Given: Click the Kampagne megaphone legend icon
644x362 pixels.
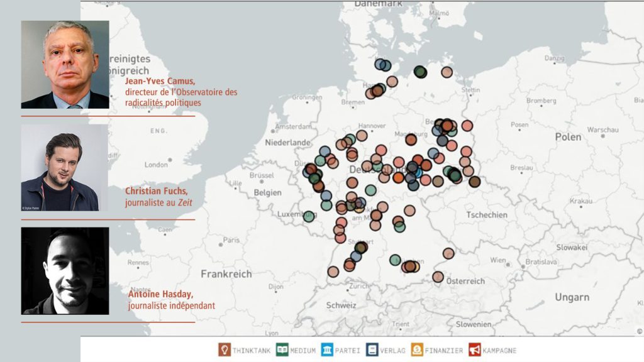Looking at the screenshot, I should click(474, 350).
